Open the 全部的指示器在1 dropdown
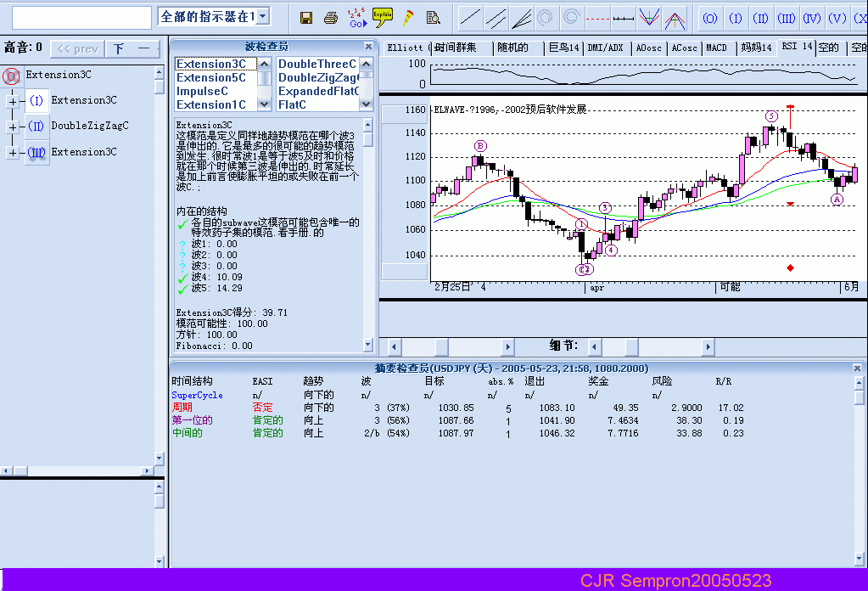Image resolution: width=868 pixels, height=591 pixels. (x=262, y=16)
